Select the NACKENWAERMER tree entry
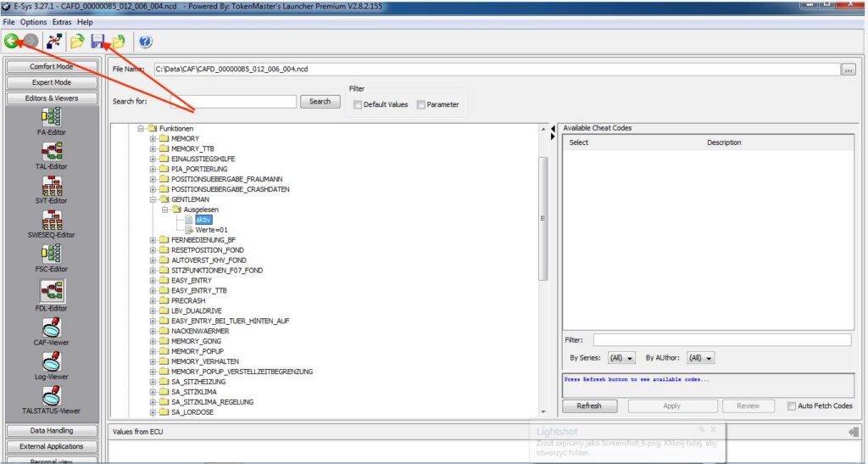 click(200, 331)
